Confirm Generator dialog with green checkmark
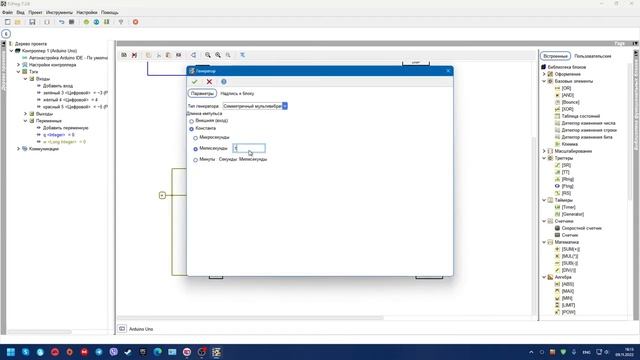Image resolution: width=640 pixels, height=360 pixels. [x=195, y=82]
